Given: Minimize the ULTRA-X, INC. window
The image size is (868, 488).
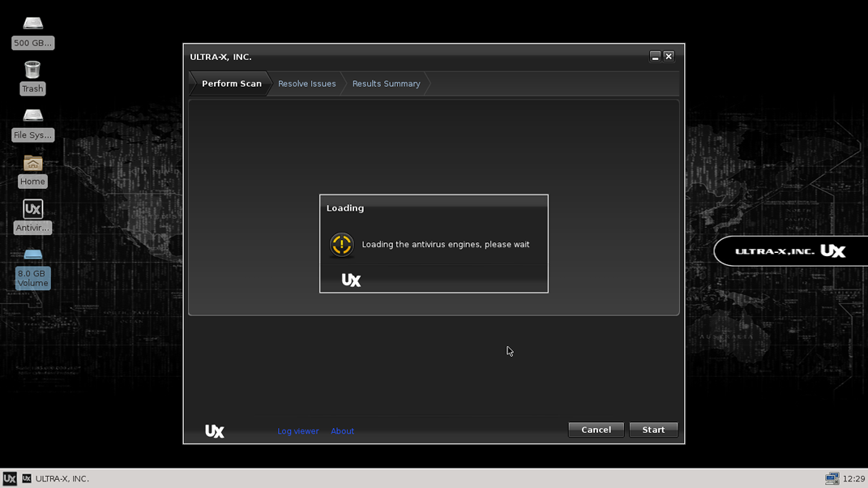Looking at the screenshot, I should pyautogui.click(x=655, y=57).
